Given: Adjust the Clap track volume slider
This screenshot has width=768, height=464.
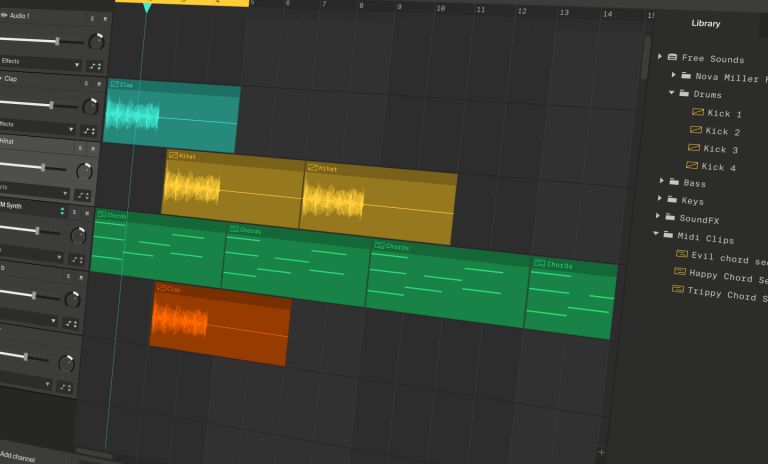Looking at the screenshot, I should point(39,104).
